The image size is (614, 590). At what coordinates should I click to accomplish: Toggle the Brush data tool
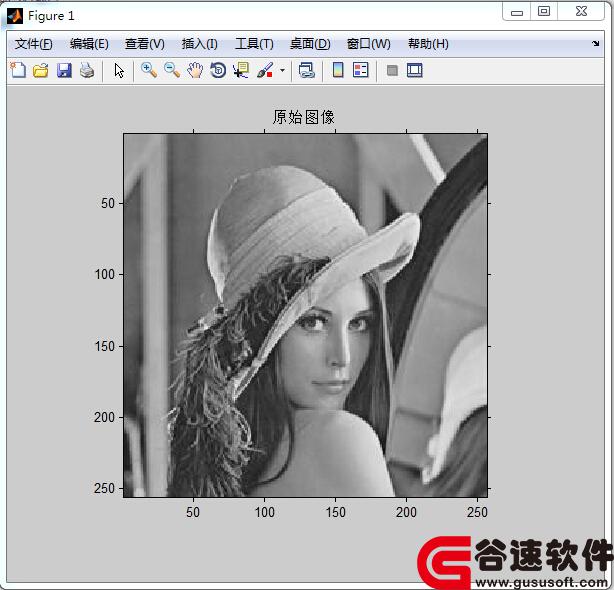pyautogui.click(x=265, y=70)
